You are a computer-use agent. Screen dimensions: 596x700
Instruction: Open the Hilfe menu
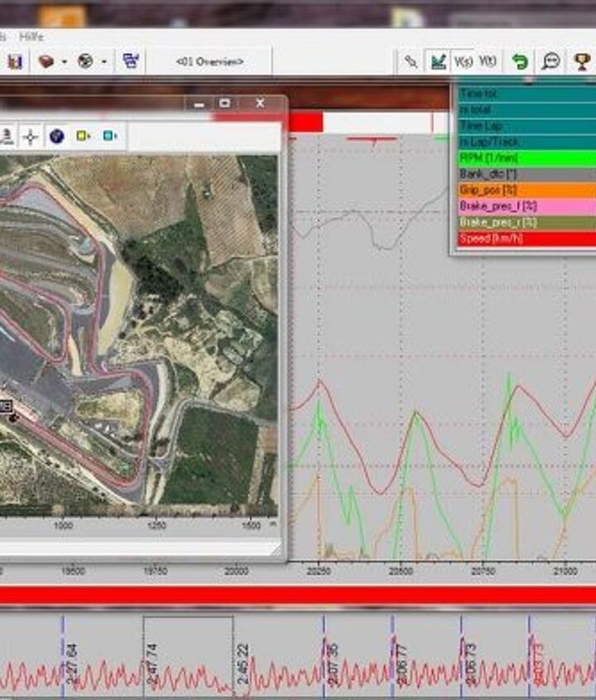coord(30,37)
